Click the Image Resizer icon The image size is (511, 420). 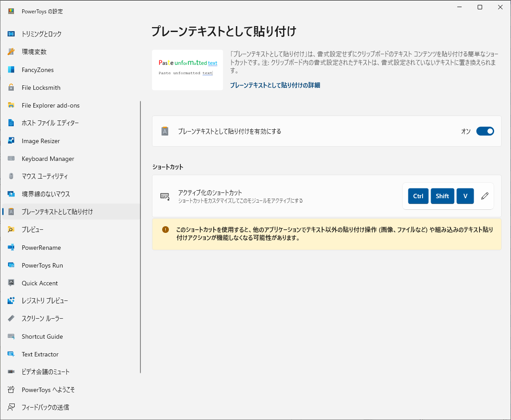[11, 140]
